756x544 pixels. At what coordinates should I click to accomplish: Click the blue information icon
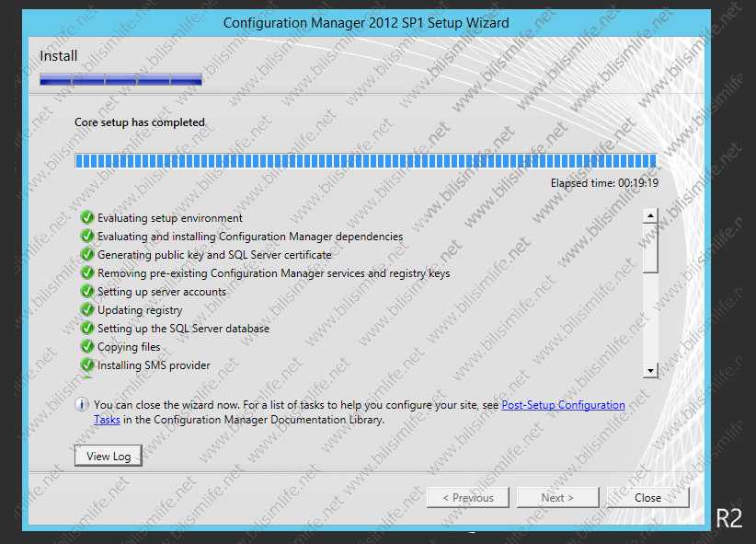point(82,404)
